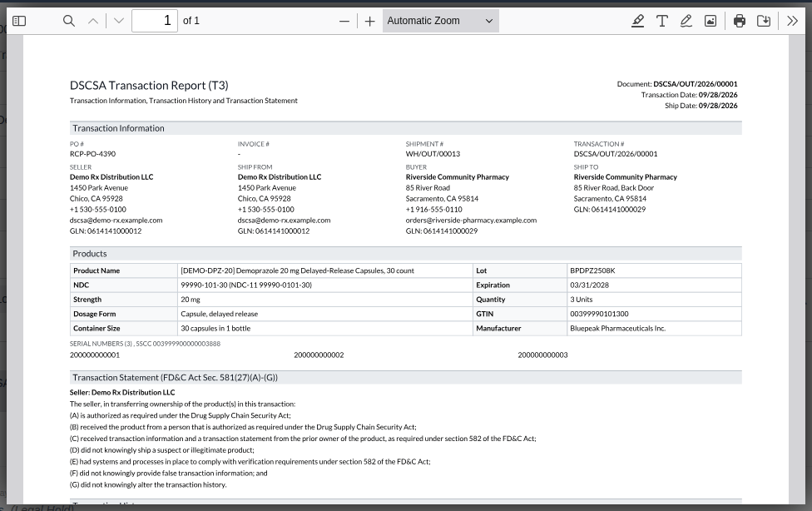This screenshot has width=812, height=511.
Task: Select the add image tool
Action: pyautogui.click(x=710, y=21)
